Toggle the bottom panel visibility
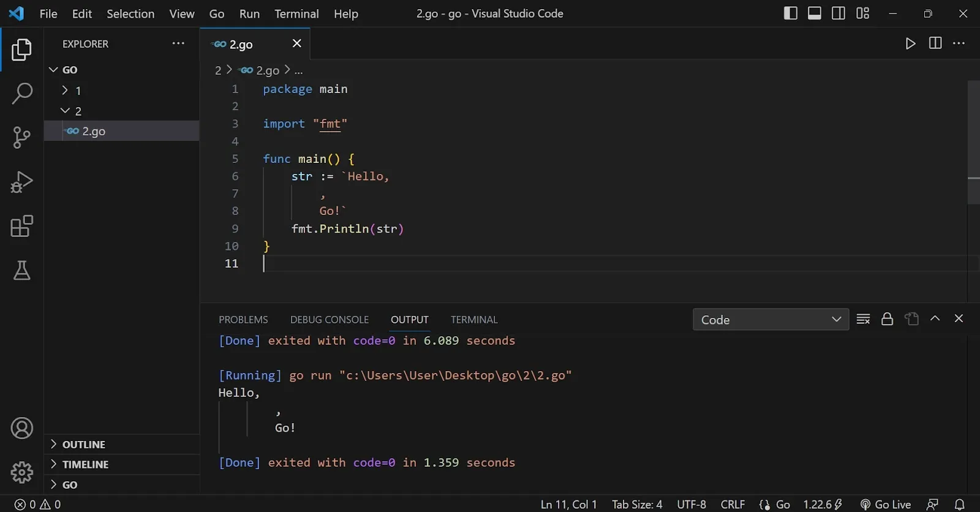This screenshot has width=980, height=512. [815, 13]
